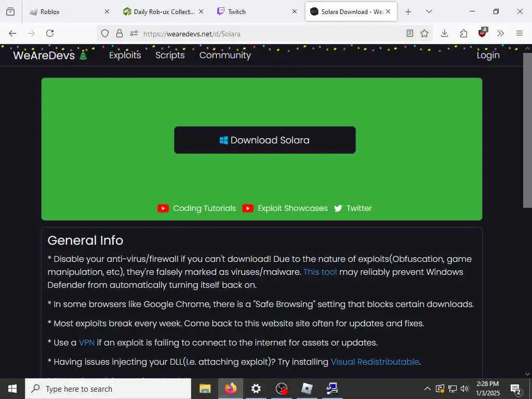Open the notification center icon

[x=516, y=389]
